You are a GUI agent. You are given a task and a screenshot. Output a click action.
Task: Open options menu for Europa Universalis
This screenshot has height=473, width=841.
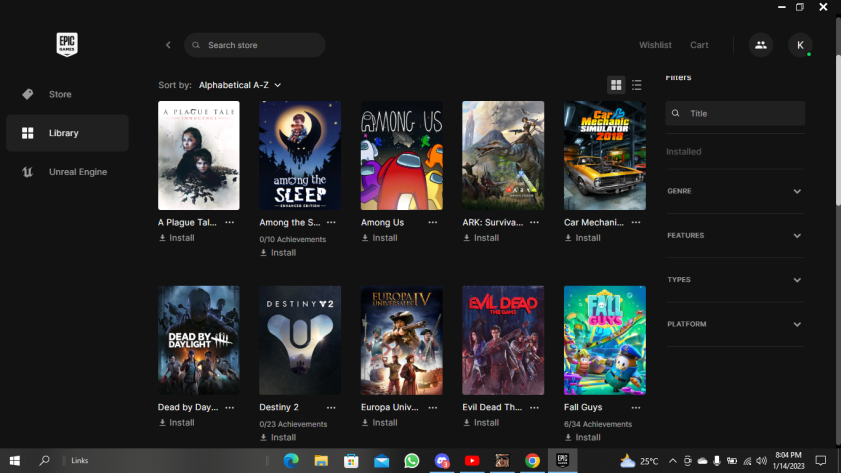[x=432, y=408]
